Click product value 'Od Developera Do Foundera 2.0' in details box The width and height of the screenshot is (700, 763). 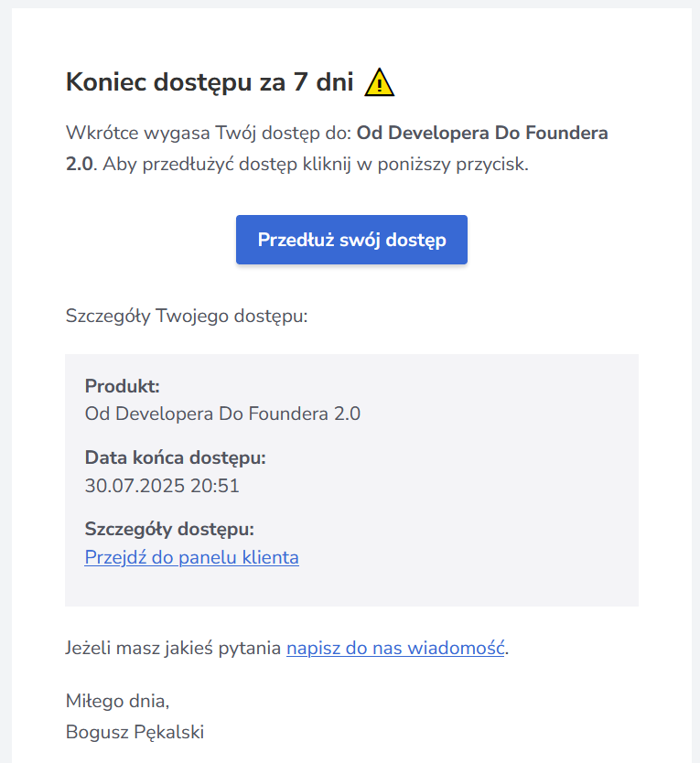click(x=222, y=414)
